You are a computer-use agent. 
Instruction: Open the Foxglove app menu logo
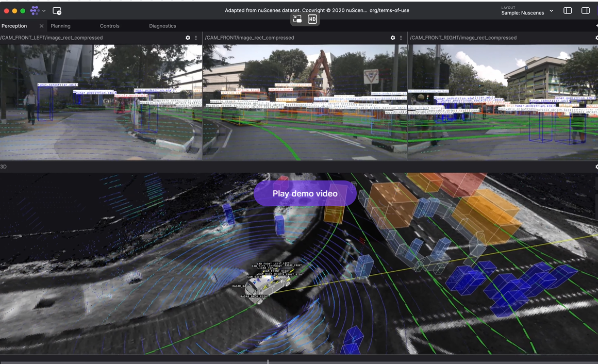click(35, 11)
